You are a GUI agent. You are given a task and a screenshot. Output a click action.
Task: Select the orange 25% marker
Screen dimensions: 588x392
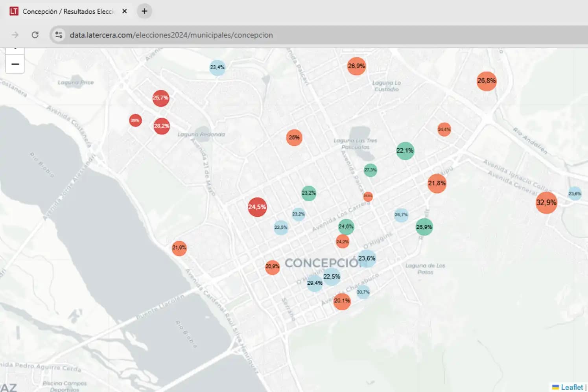click(294, 138)
